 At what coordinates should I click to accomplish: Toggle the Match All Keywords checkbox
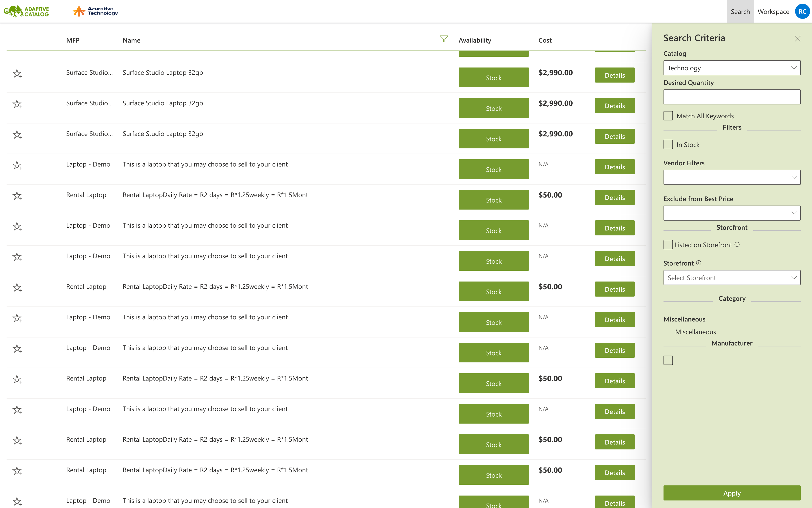[668, 116]
